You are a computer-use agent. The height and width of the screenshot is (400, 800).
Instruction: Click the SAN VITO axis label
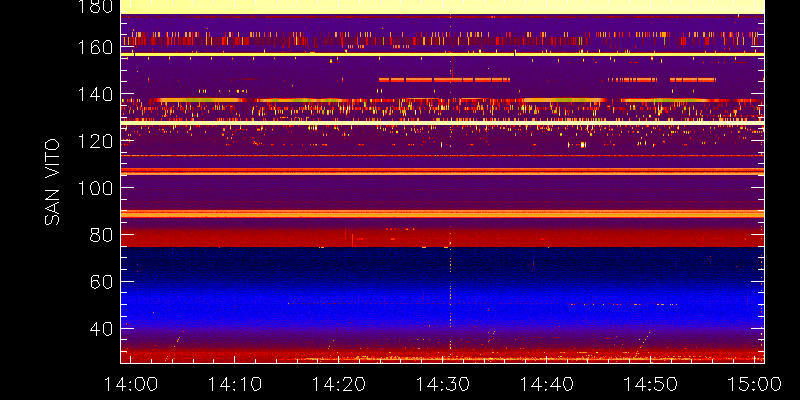tap(52, 182)
